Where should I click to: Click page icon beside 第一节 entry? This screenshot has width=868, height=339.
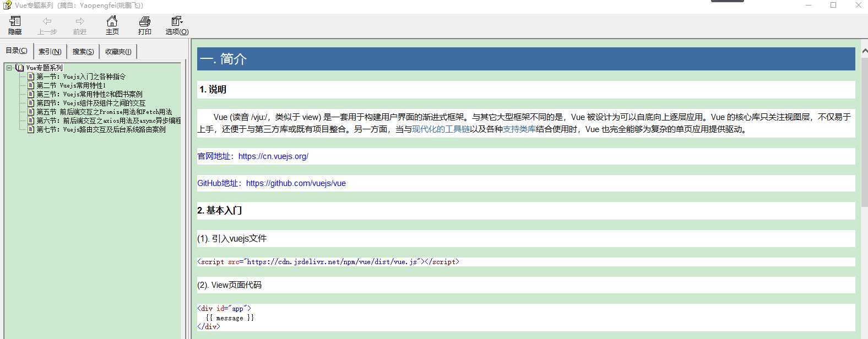pyautogui.click(x=31, y=76)
